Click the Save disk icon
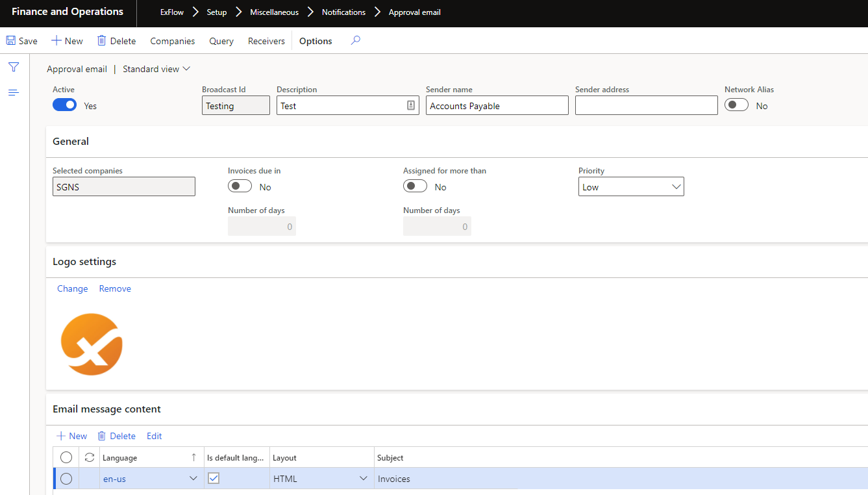 click(x=10, y=40)
